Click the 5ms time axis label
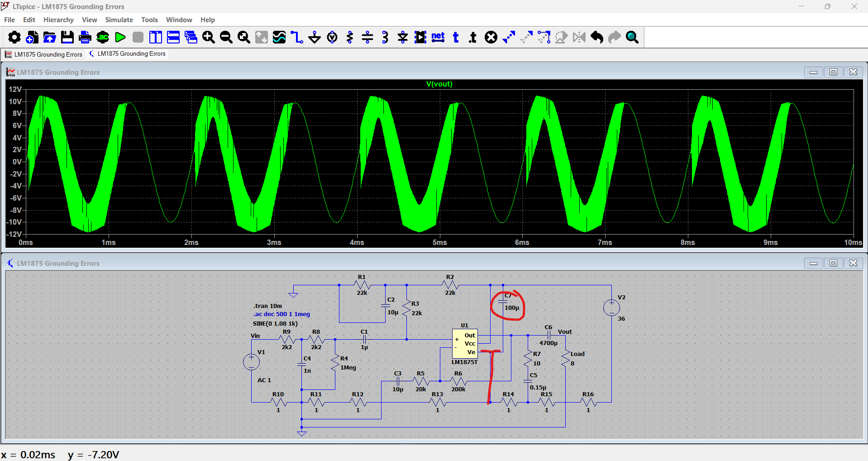The height and width of the screenshot is (461, 868). (x=439, y=242)
